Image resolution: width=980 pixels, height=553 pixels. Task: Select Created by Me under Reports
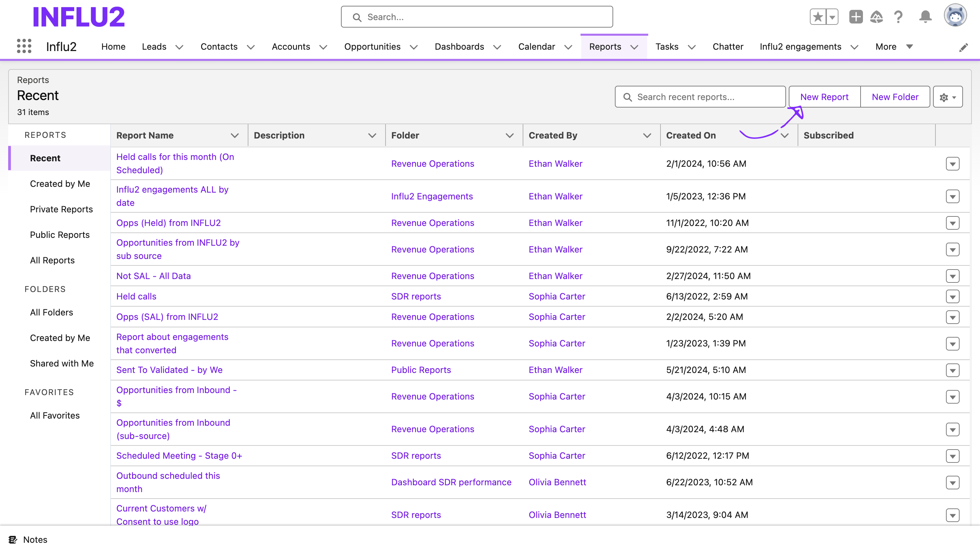(x=60, y=184)
